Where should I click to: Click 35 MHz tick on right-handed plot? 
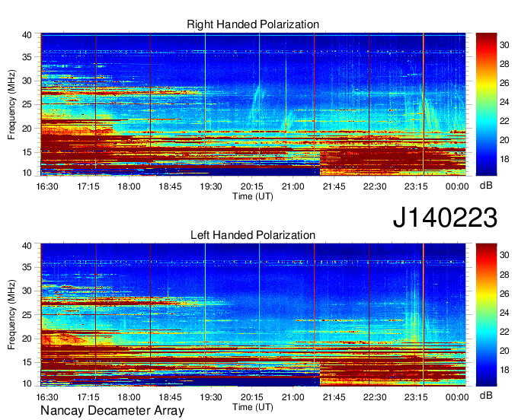pyautogui.click(x=27, y=57)
